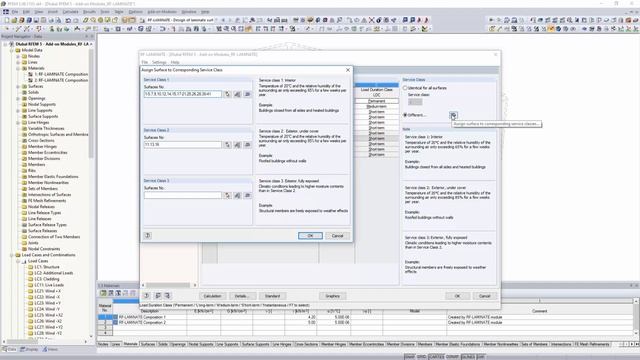Click Permanent load duration class cell
640x360 pixels.
(376, 101)
